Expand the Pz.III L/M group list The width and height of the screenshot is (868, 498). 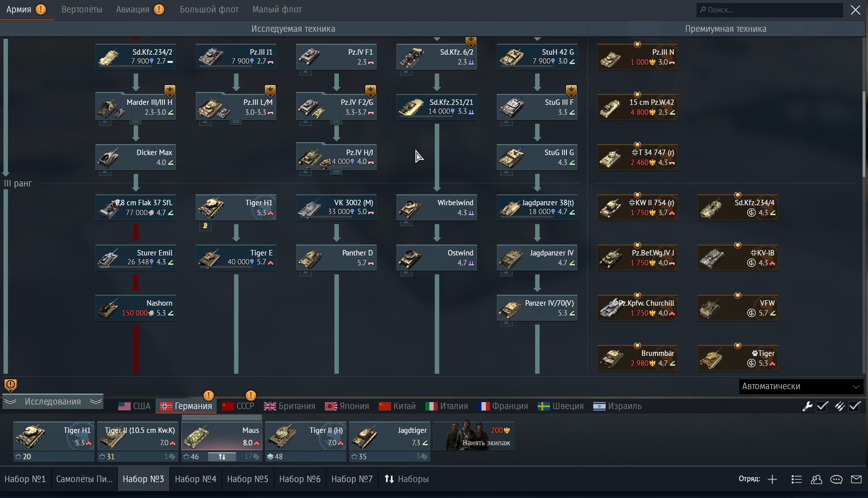click(236, 122)
